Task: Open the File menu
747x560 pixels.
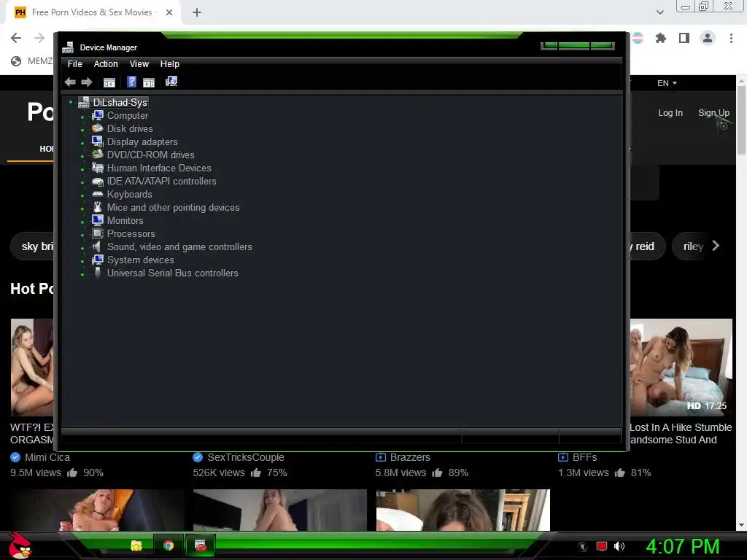Action: (75, 64)
